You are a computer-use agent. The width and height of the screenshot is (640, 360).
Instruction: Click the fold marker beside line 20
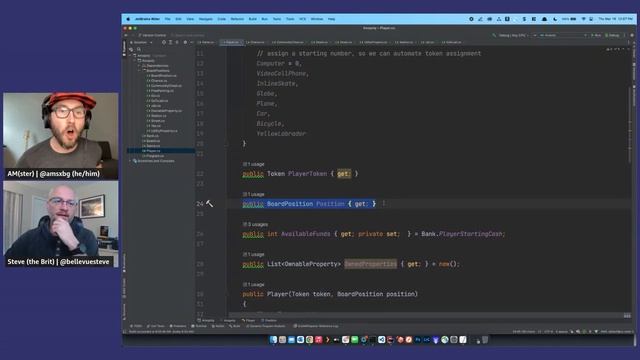[x=227, y=144]
